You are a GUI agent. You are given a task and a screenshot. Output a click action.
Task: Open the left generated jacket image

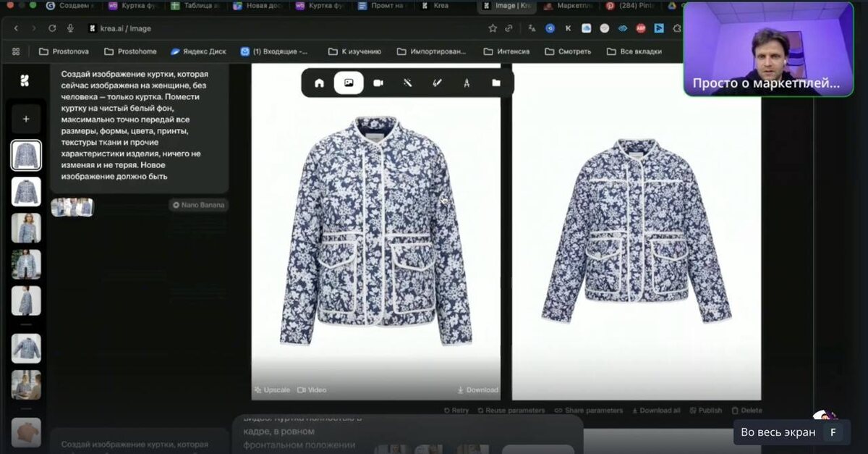375,232
